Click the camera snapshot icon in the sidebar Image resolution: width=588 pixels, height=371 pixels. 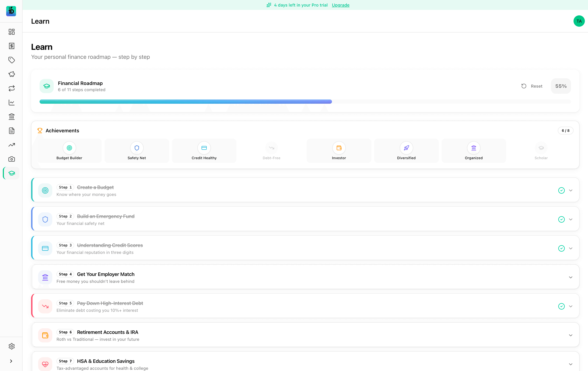coord(11,159)
